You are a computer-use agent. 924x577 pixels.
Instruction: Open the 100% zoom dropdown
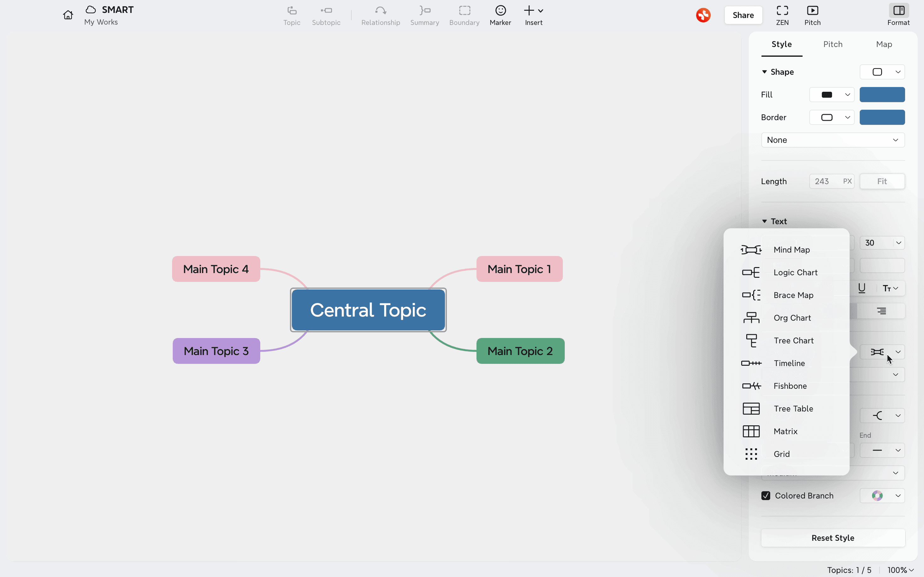click(x=900, y=570)
